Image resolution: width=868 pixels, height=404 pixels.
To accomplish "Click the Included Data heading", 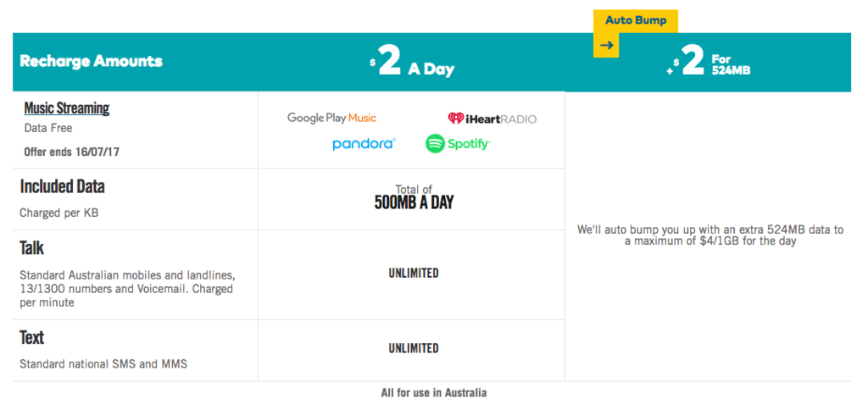I will click(62, 186).
